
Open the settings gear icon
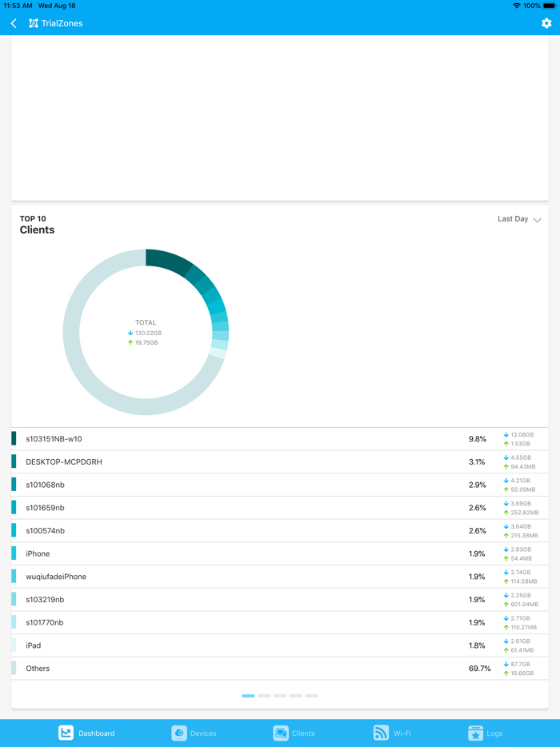(x=546, y=23)
